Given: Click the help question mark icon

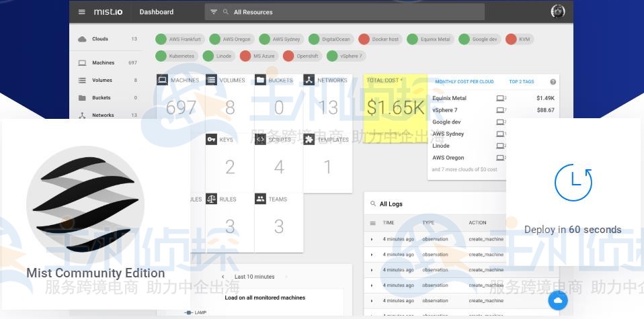Looking at the screenshot, I should point(553,82).
